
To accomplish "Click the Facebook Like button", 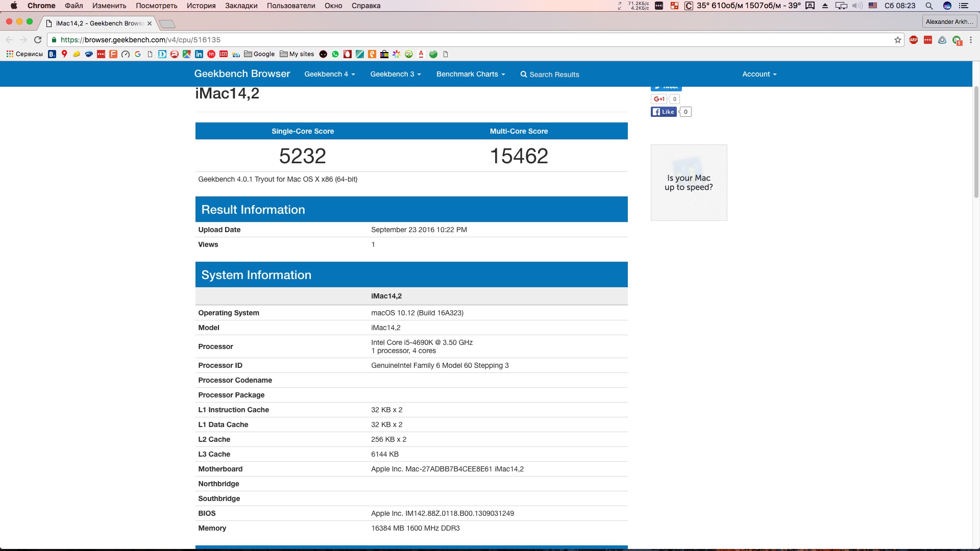I will tap(664, 112).
